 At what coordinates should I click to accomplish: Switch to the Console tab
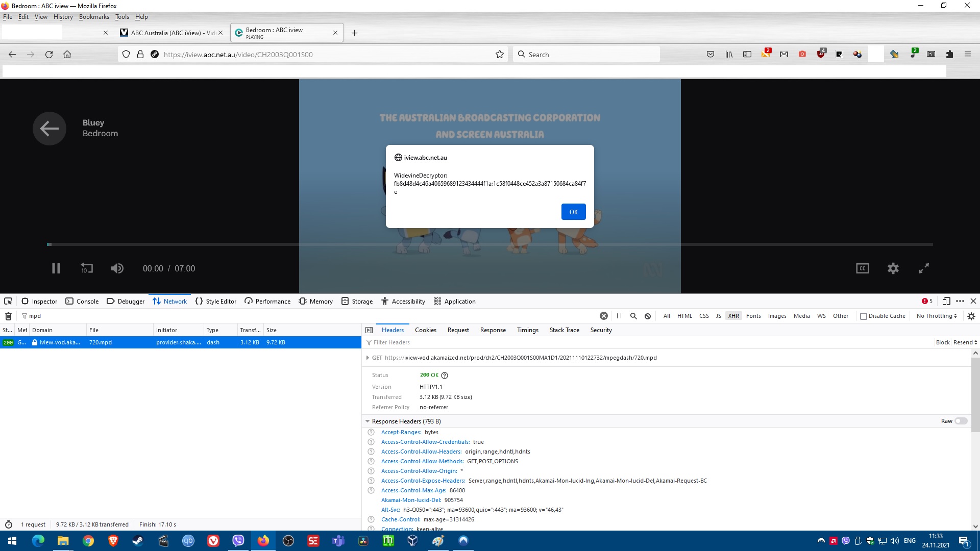pyautogui.click(x=82, y=302)
